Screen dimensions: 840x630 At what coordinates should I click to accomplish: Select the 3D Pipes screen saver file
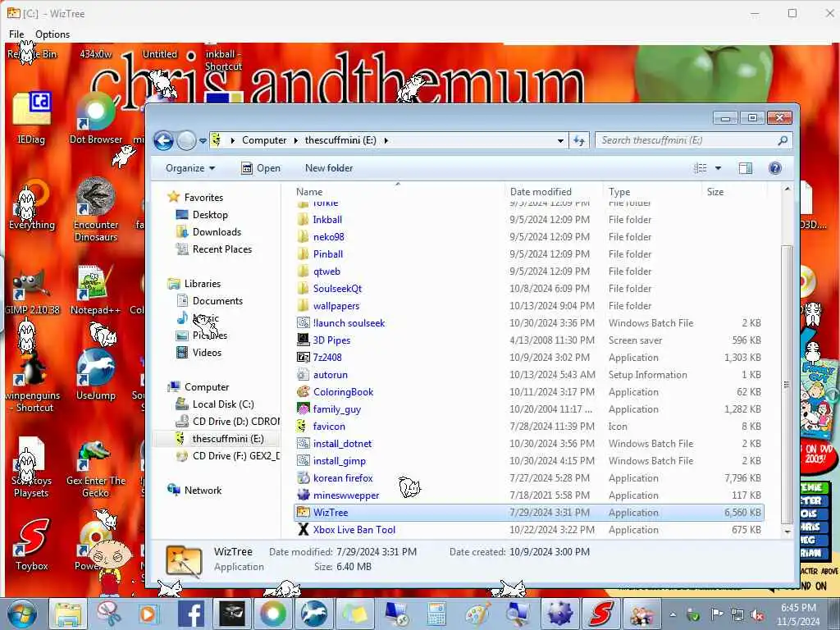coord(331,340)
